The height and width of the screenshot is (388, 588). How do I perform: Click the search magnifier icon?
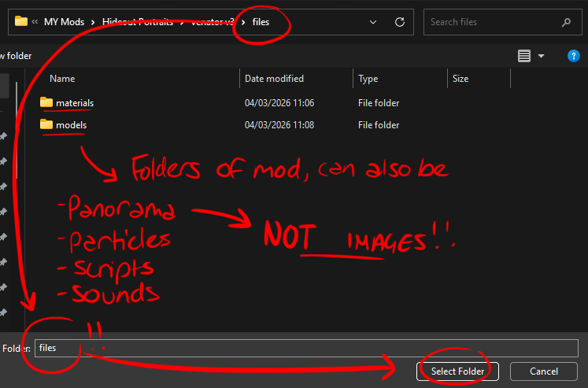click(566, 23)
